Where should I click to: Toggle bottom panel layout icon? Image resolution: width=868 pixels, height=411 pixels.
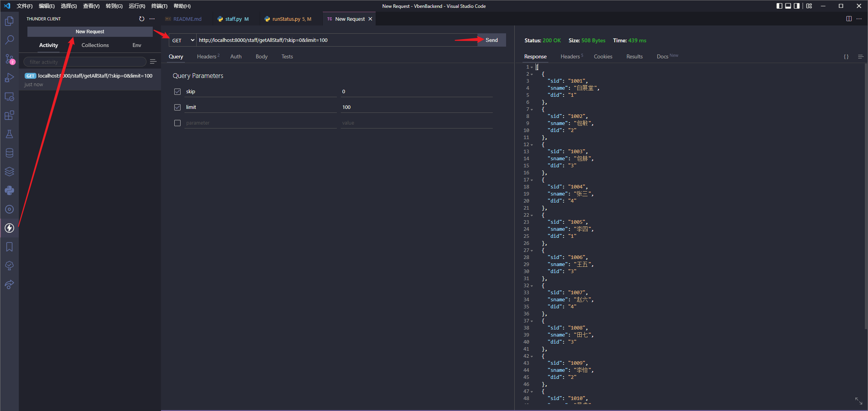pyautogui.click(x=788, y=6)
